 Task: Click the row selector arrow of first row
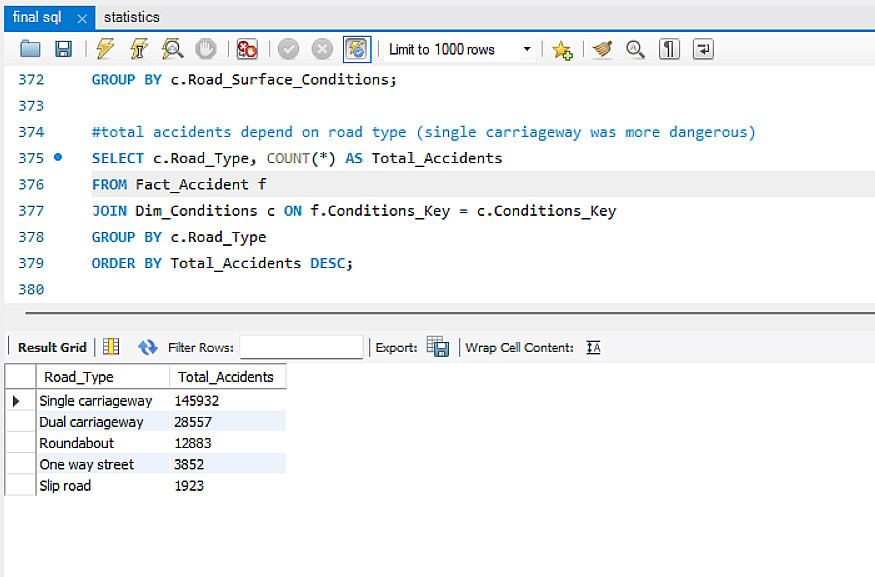coord(16,401)
